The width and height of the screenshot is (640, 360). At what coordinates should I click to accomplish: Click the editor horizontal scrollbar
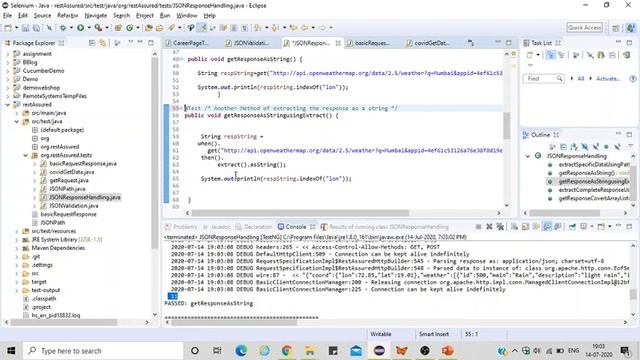[300, 213]
